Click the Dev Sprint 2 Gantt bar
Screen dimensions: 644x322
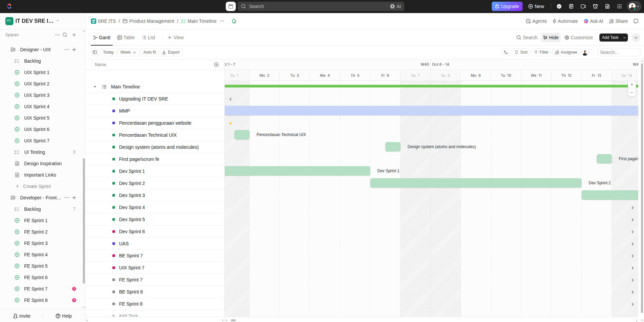pos(476,183)
